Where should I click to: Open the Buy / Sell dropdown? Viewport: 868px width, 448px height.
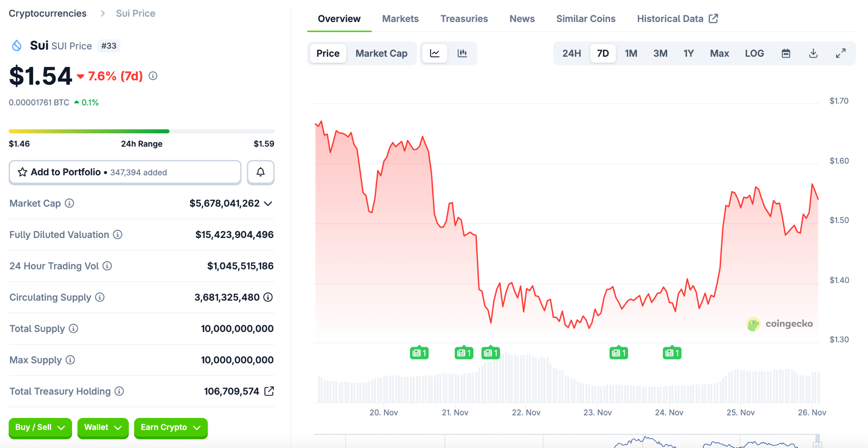[40, 428]
